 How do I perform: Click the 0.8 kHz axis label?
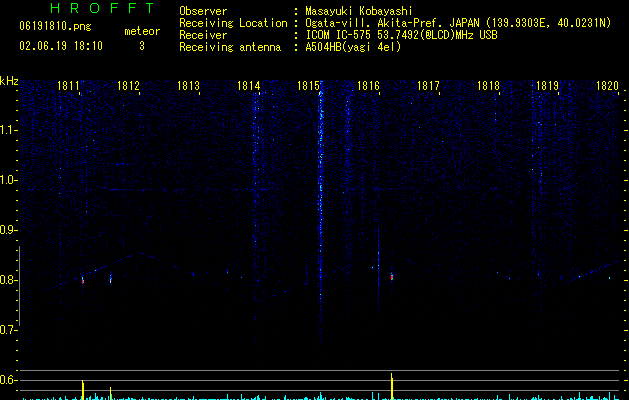point(9,280)
